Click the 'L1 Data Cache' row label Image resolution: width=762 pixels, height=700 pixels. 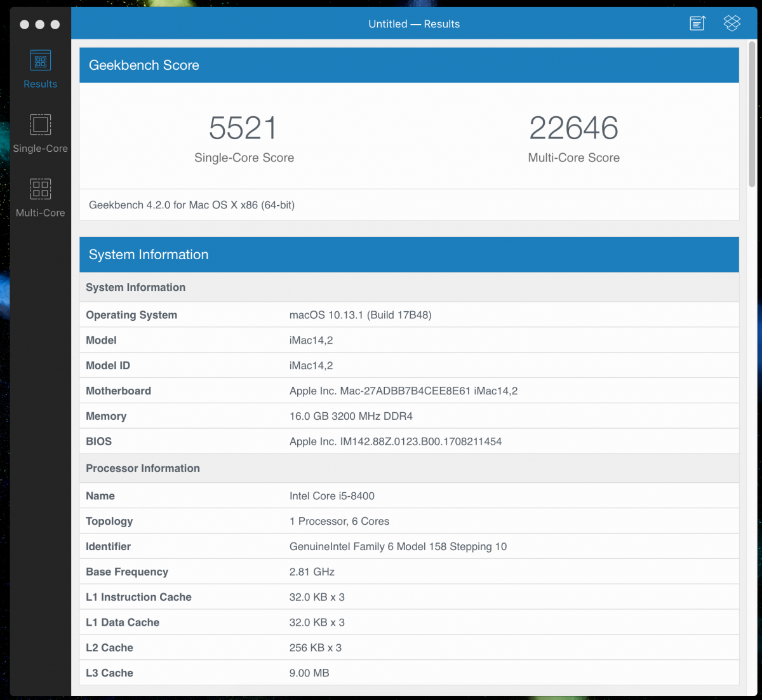123,623
